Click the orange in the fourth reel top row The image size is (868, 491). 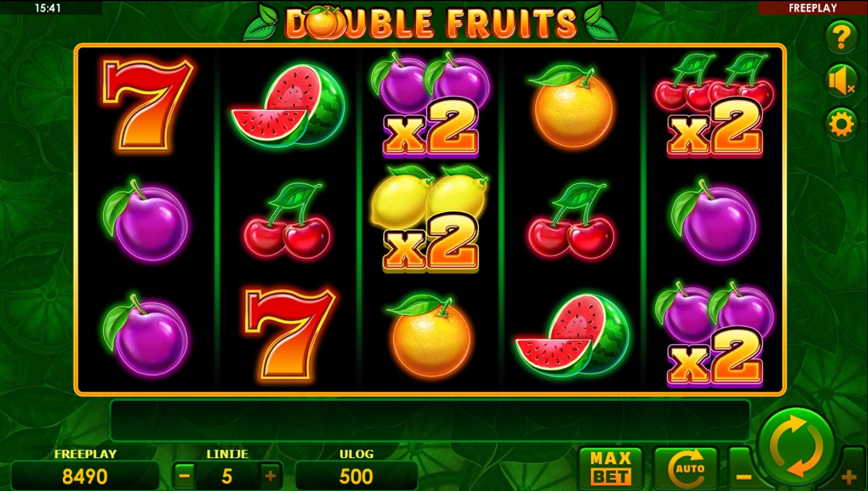(572, 106)
